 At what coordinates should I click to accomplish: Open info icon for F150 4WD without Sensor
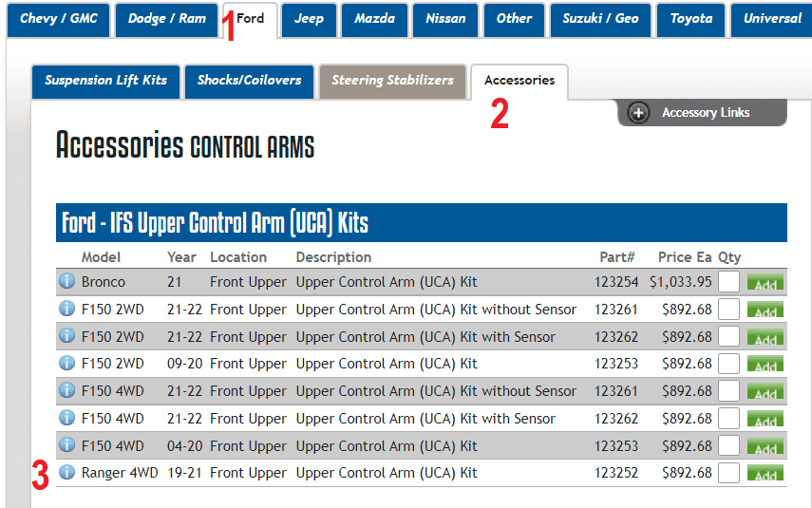click(x=66, y=390)
